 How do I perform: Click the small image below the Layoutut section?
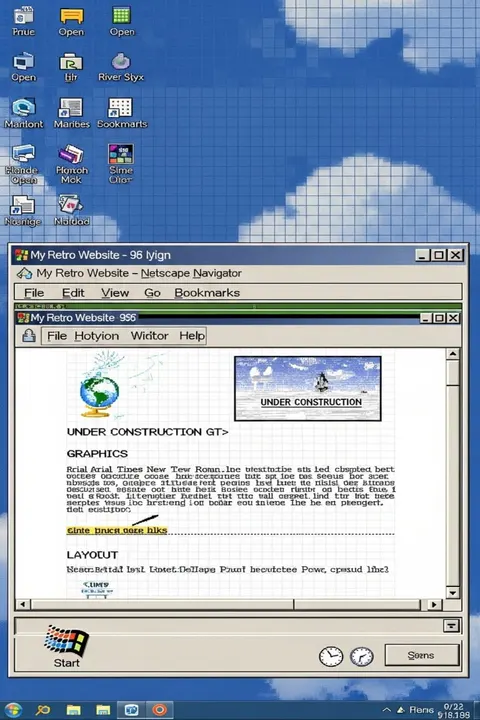[96, 589]
